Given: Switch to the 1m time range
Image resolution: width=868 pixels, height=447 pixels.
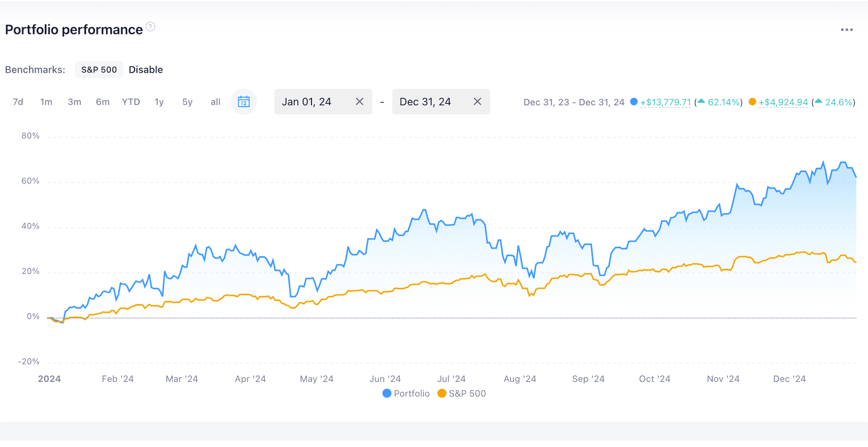Looking at the screenshot, I should tap(46, 102).
